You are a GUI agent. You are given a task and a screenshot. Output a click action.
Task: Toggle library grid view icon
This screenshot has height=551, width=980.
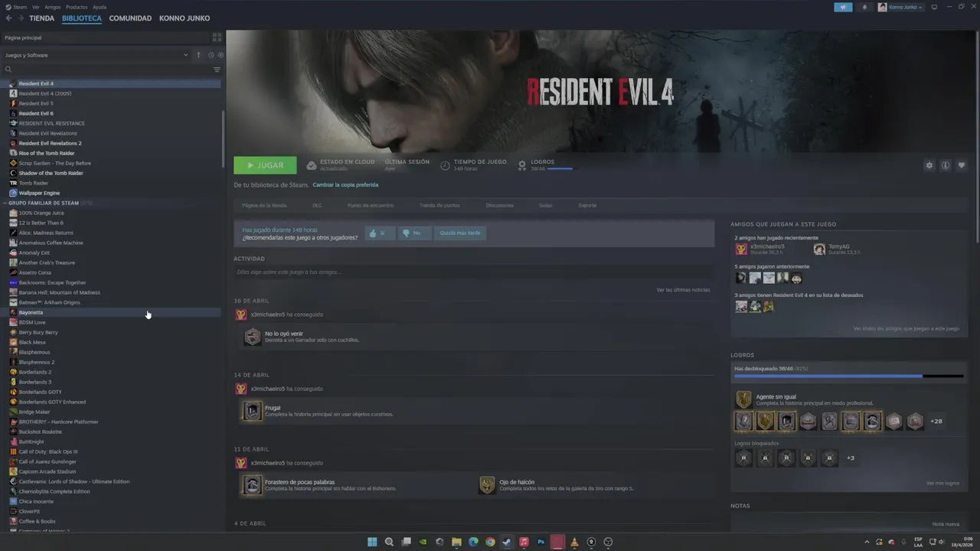pos(217,37)
